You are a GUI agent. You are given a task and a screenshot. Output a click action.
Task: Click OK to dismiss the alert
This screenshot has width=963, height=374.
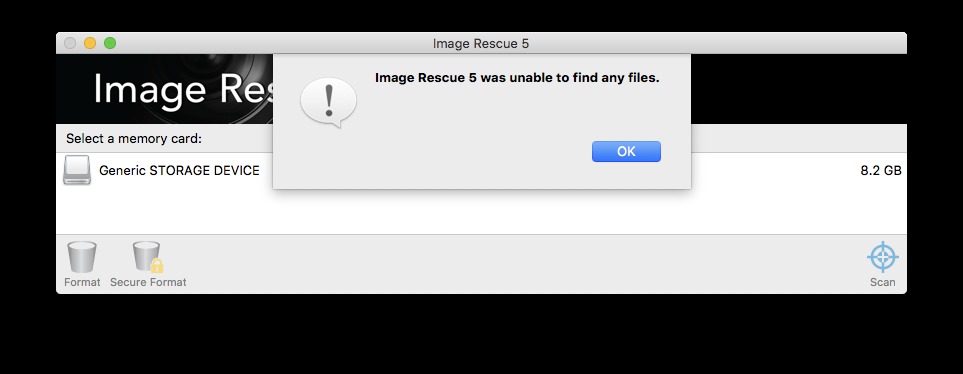(626, 152)
